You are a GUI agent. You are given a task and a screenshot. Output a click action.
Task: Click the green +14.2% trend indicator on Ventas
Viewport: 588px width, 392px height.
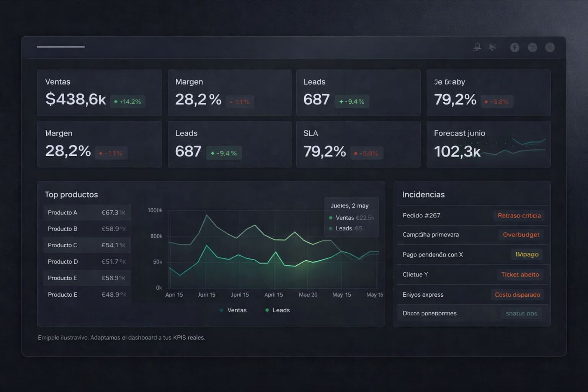point(128,101)
